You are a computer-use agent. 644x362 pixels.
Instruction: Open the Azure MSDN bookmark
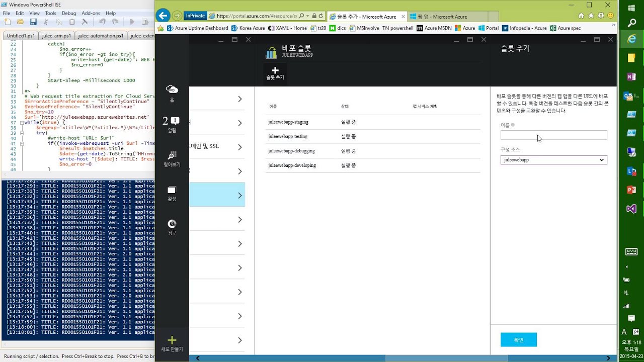(x=434, y=28)
